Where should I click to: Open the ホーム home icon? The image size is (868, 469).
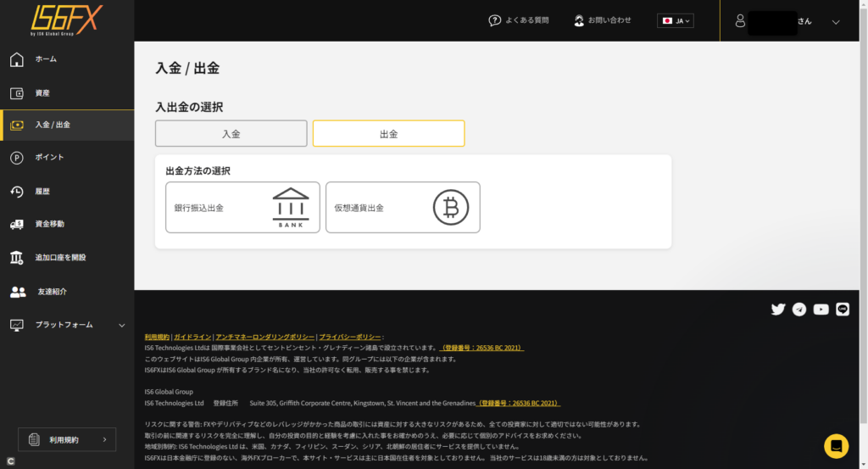tap(17, 59)
